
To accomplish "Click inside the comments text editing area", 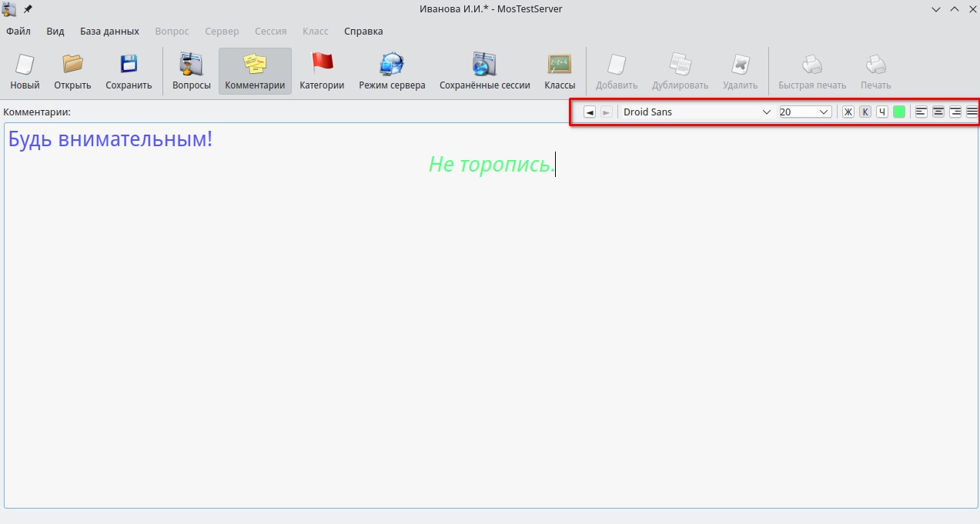I will coord(490,323).
